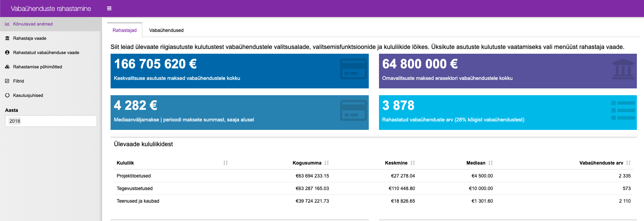The width and height of the screenshot is (644, 221).
Task: Toggle the hamburger sidebar menu
Action: click(109, 8)
